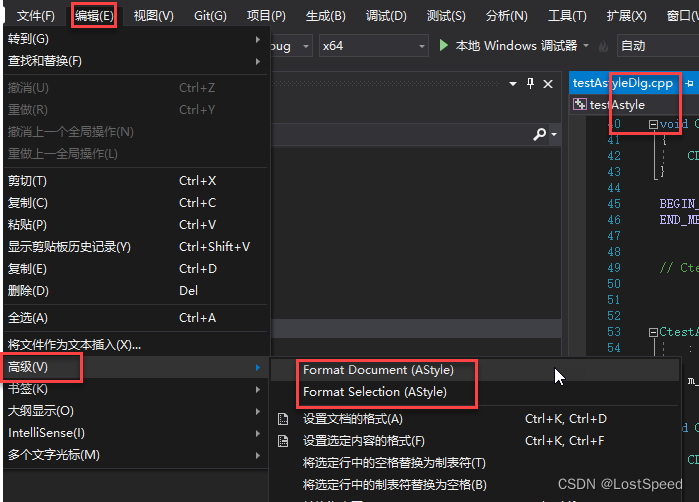Open the 调试(D) menu
The width and height of the screenshot is (699, 502).
pyautogui.click(x=386, y=16)
